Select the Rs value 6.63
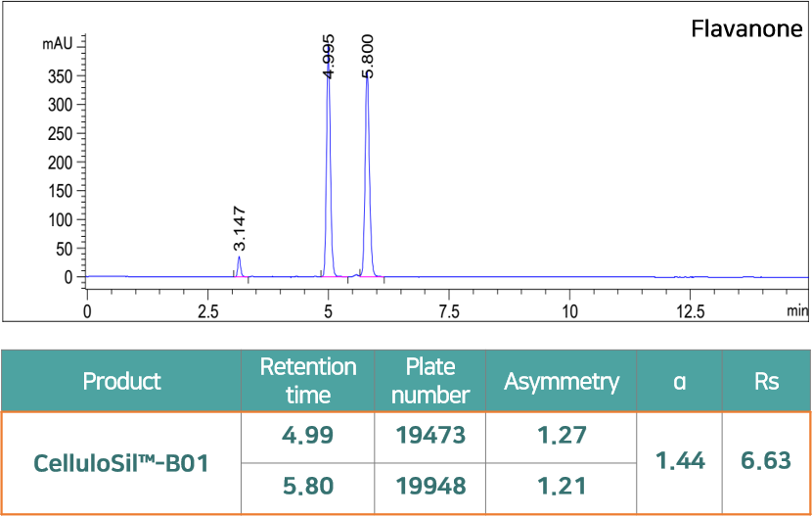This screenshot has width=812, height=516. (x=766, y=461)
